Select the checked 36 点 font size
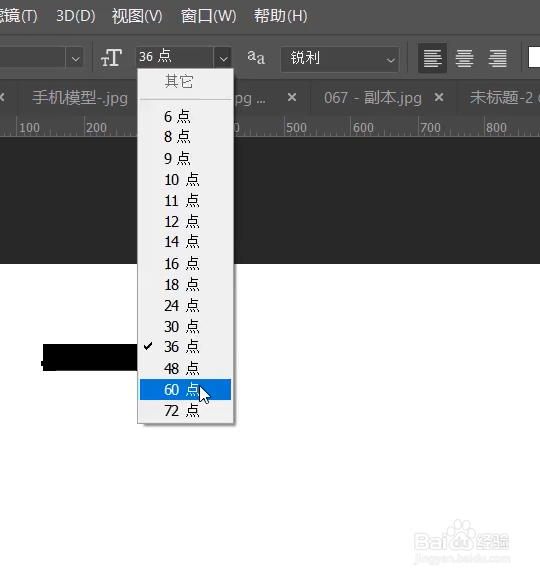540x577 pixels. (x=185, y=347)
